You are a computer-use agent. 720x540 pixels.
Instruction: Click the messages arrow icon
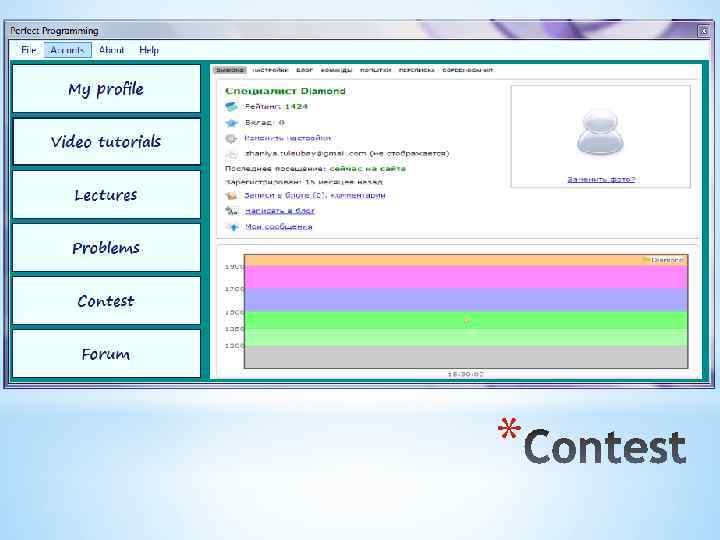(x=233, y=227)
